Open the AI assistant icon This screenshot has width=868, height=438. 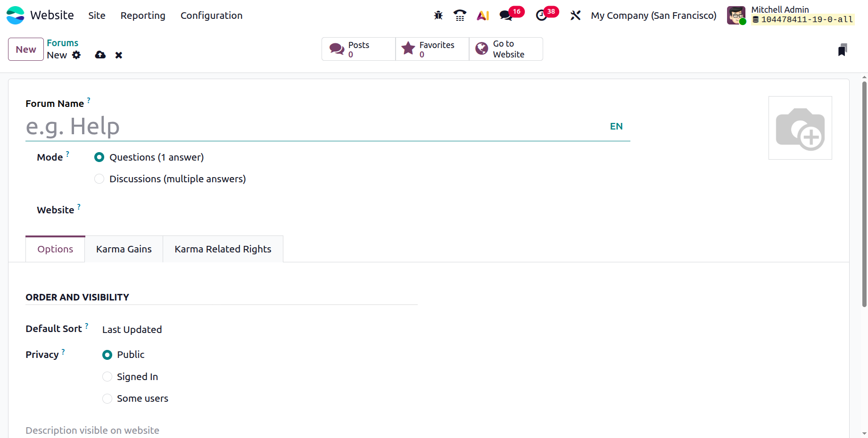point(482,16)
